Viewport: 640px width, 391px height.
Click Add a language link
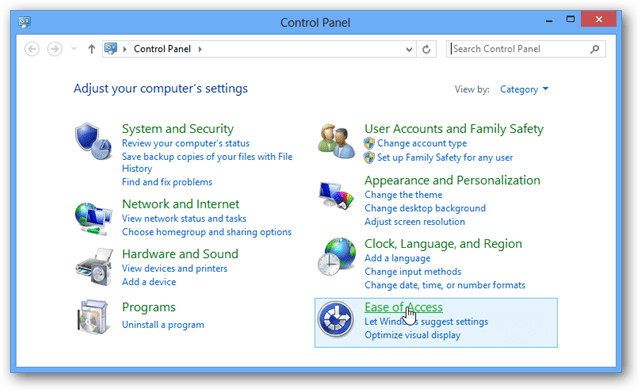click(x=397, y=258)
